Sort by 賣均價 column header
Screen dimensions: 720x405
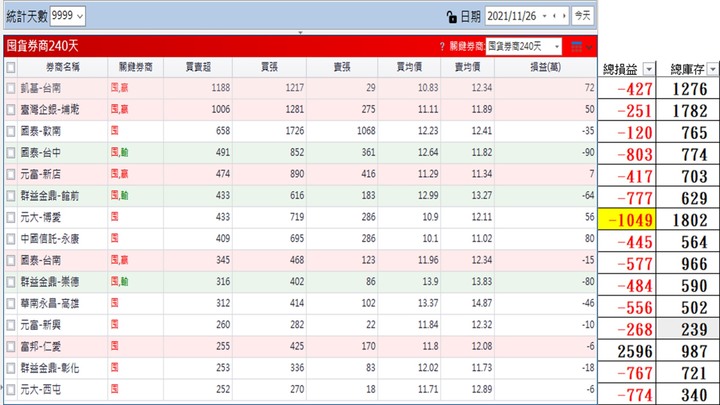click(467, 67)
